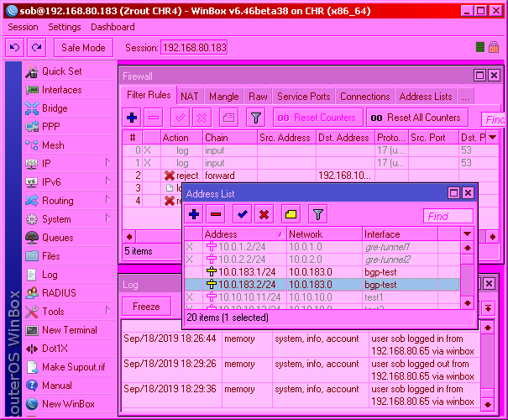Click the Redo arrow in main toolbar
Viewport: 508px width, 420px height.
pos(37,48)
